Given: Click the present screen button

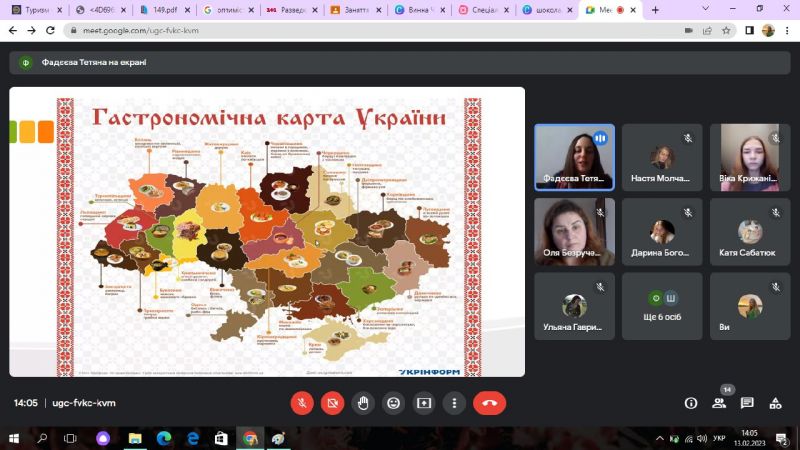Looking at the screenshot, I should click(423, 403).
